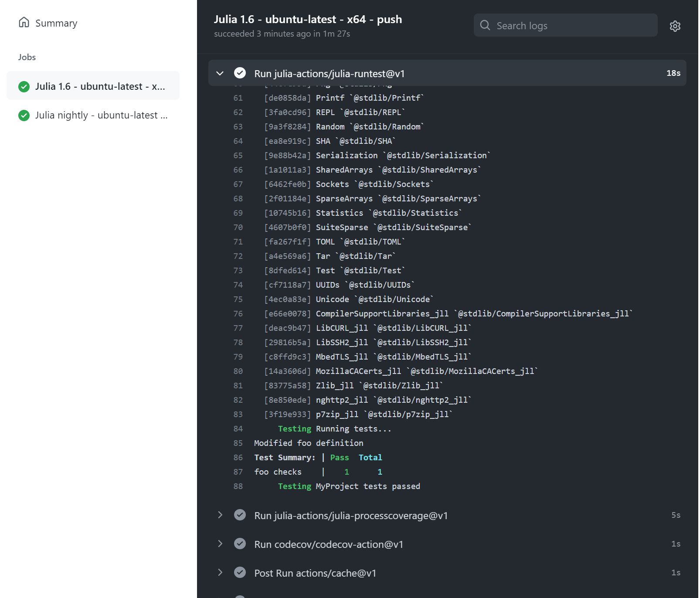Viewport: 700px width, 598px height.
Task: Click the magnifier icon in search box
Action: 485,25
